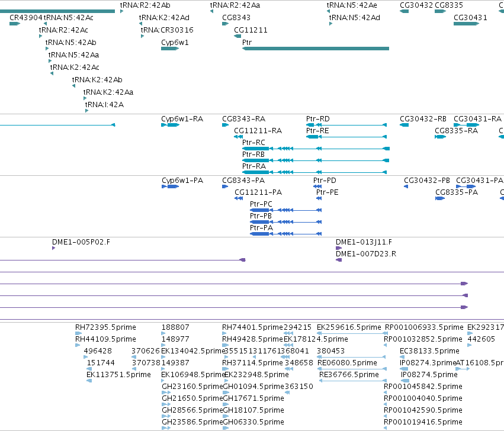Screen dimensions: 504x431
Task: Select the RH44109.5prime EST
Action: click(78, 345)
